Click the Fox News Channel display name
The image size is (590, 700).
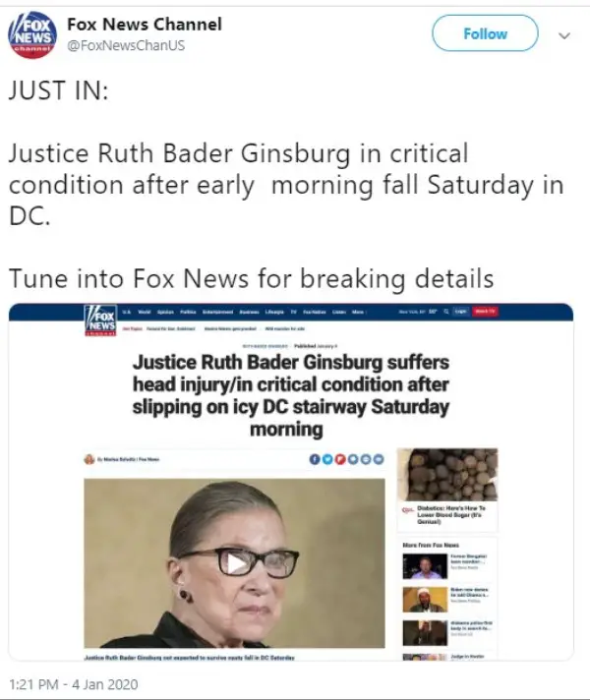tap(145, 25)
